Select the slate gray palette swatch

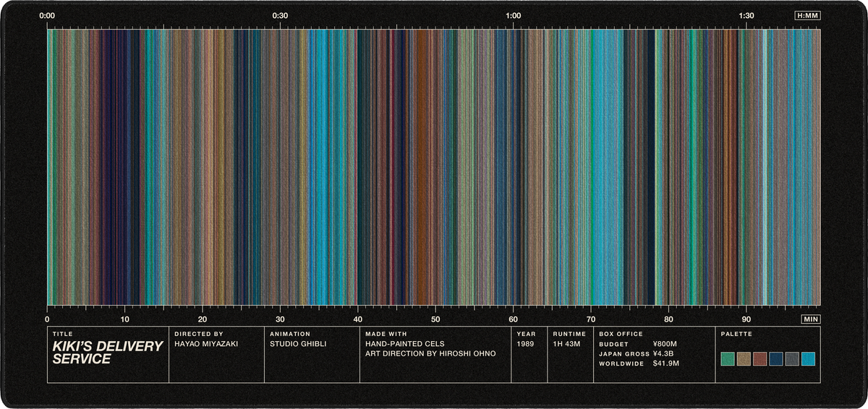tap(792, 358)
